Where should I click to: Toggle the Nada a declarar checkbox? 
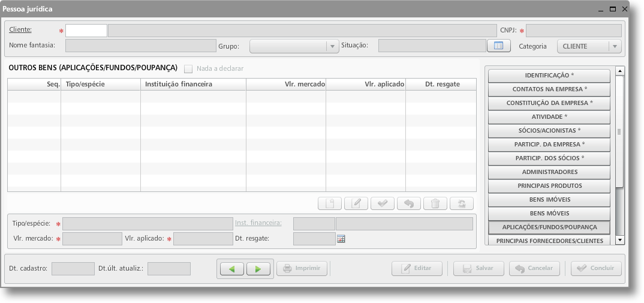click(188, 68)
